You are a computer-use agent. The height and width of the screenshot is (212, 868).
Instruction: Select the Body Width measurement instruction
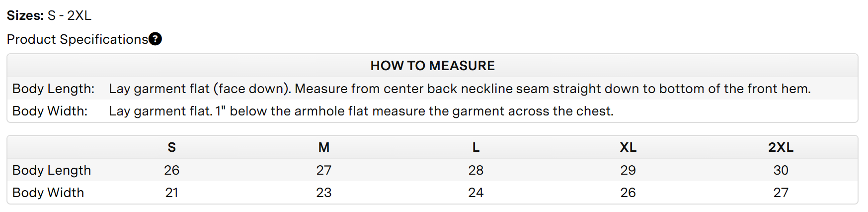(361, 111)
